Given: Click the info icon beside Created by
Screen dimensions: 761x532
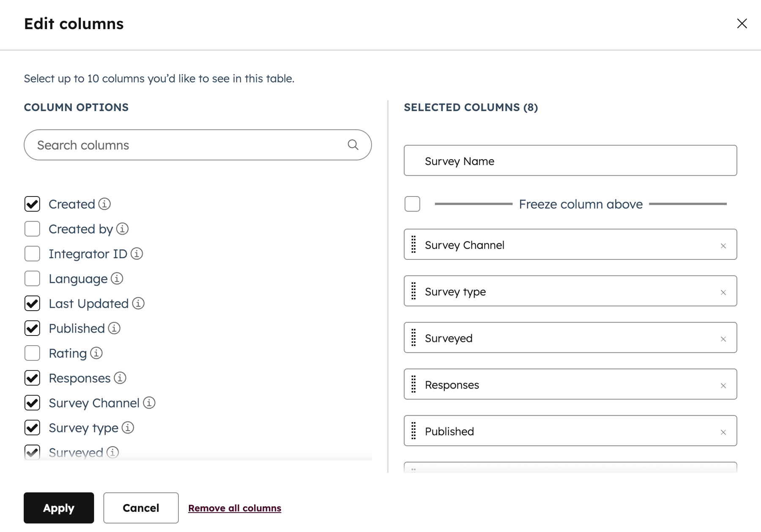Looking at the screenshot, I should [x=122, y=229].
